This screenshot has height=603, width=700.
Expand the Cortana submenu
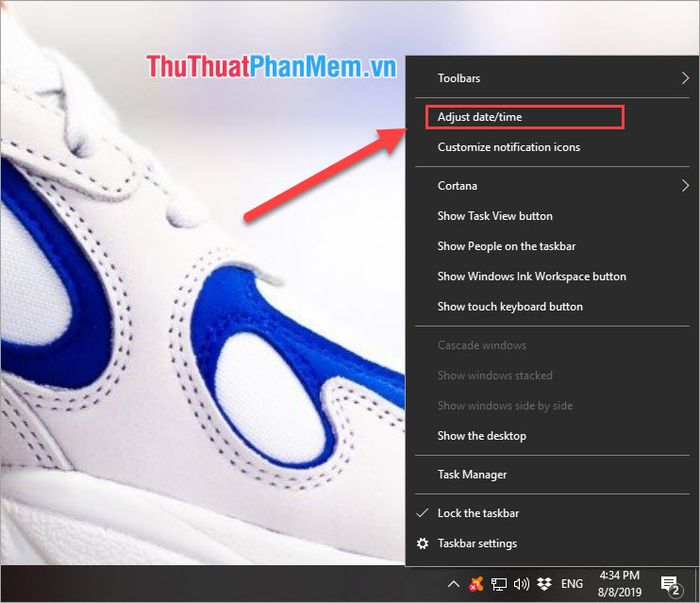[552, 186]
